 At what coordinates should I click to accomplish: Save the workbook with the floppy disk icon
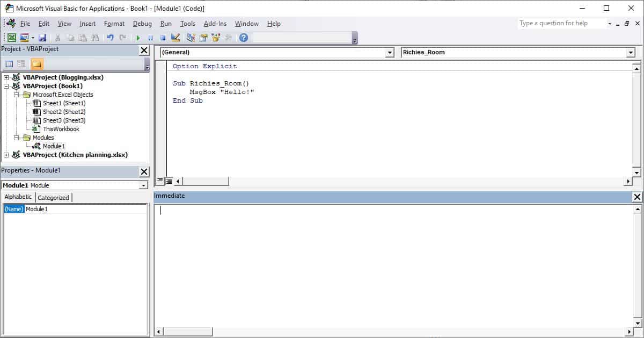42,38
